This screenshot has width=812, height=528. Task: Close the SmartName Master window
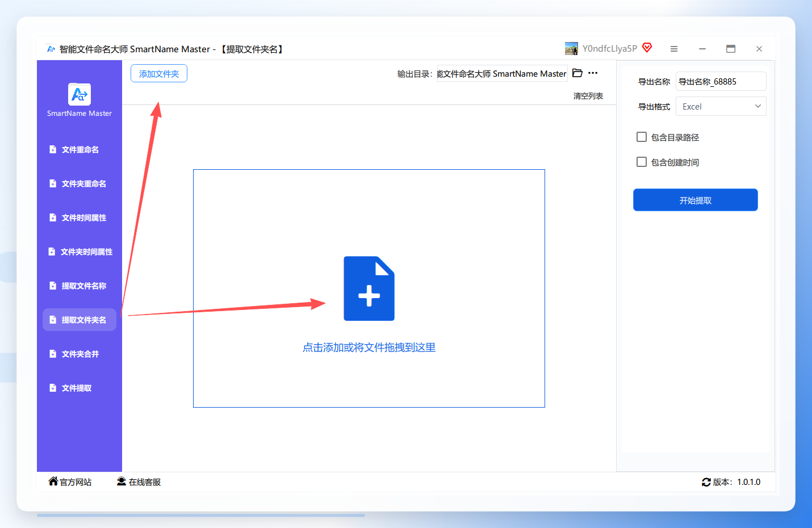(759, 49)
